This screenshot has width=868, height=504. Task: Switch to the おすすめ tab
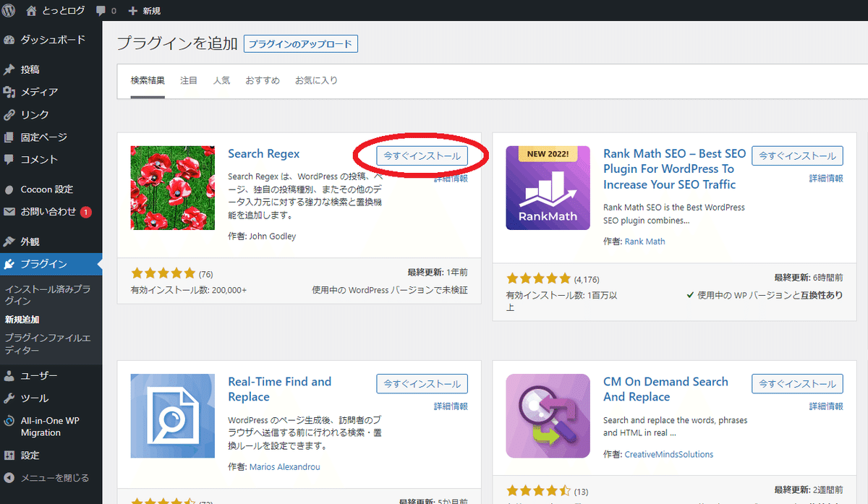pyautogui.click(x=263, y=80)
